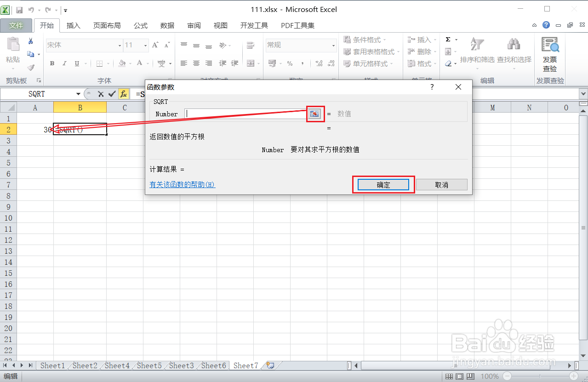The width and height of the screenshot is (588, 382).
Task: Click the Increase Indent icon
Action: tap(235, 63)
